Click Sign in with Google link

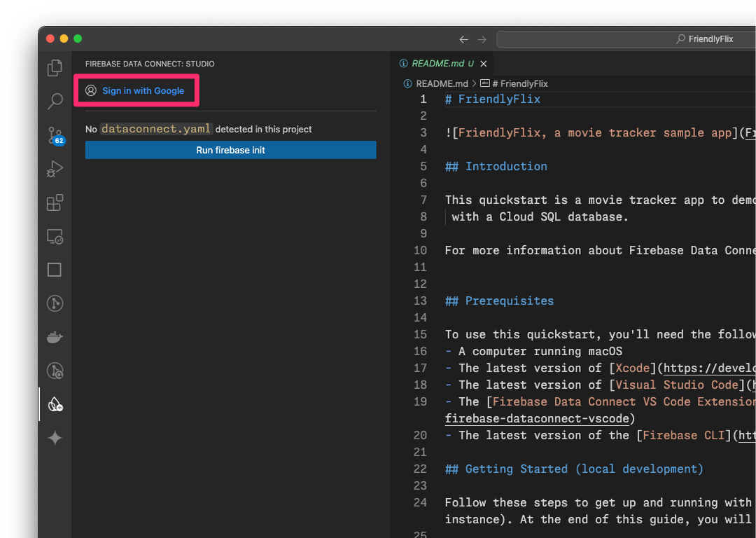click(x=143, y=90)
